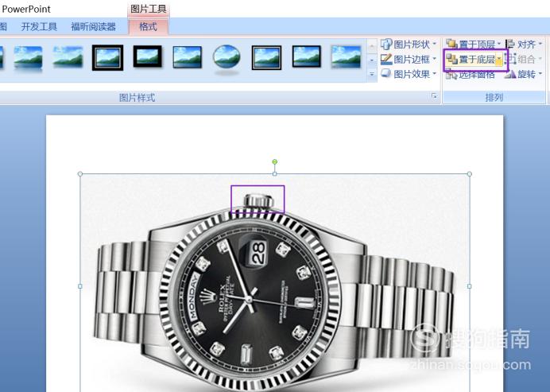The height and width of the screenshot is (392, 550).
Task: Click the 图片边框 pencil icon
Action: [386, 59]
